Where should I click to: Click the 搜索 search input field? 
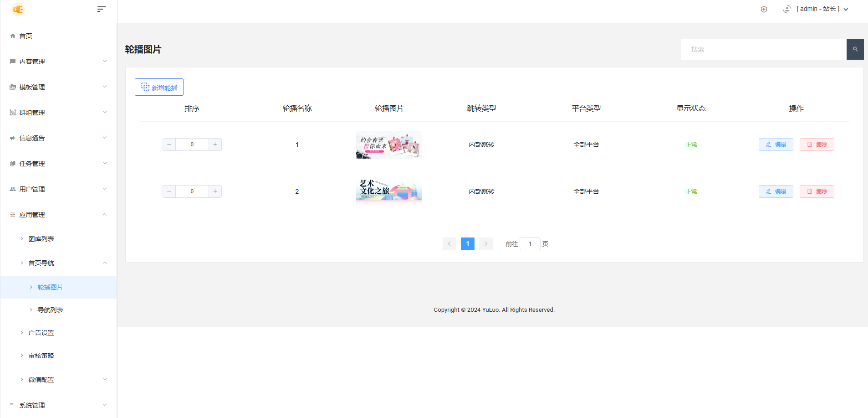[763, 49]
